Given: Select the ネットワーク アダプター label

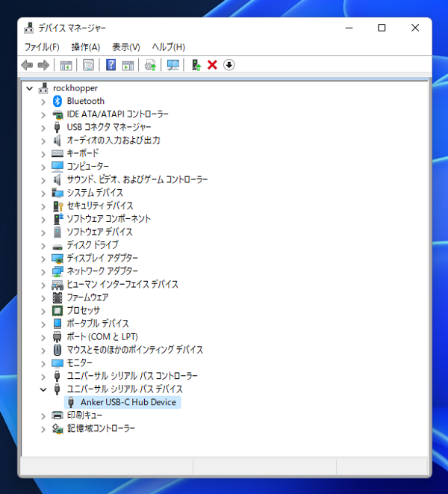Looking at the screenshot, I should click(x=102, y=271).
